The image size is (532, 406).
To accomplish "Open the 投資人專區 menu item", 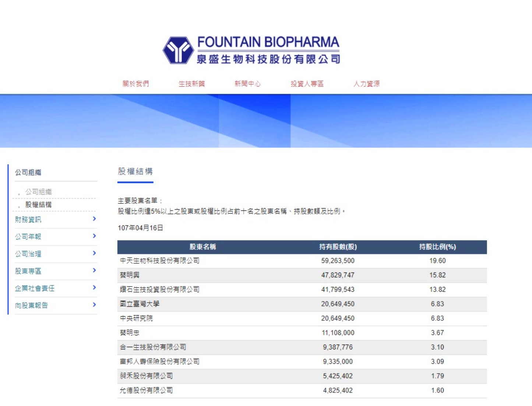I will (x=307, y=84).
